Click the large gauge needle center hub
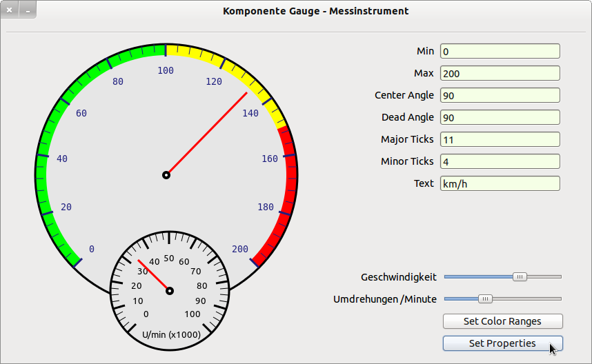Image resolution: width=592 pixels, height=364 pixels. (166, 175)
